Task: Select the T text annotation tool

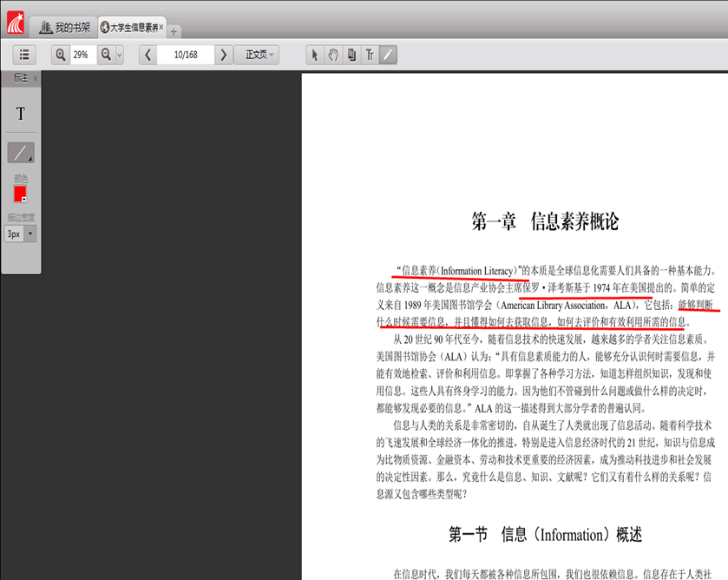Action: pos(21,114)
